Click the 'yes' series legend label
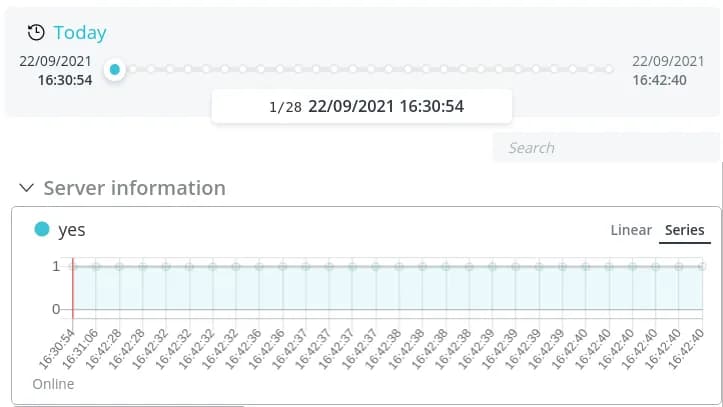The image size is (723, 407). (x=72, y=230)
